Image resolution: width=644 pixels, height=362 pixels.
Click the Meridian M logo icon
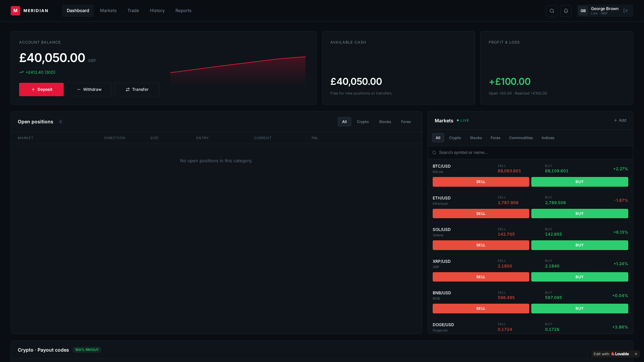(x=15, y=11)
